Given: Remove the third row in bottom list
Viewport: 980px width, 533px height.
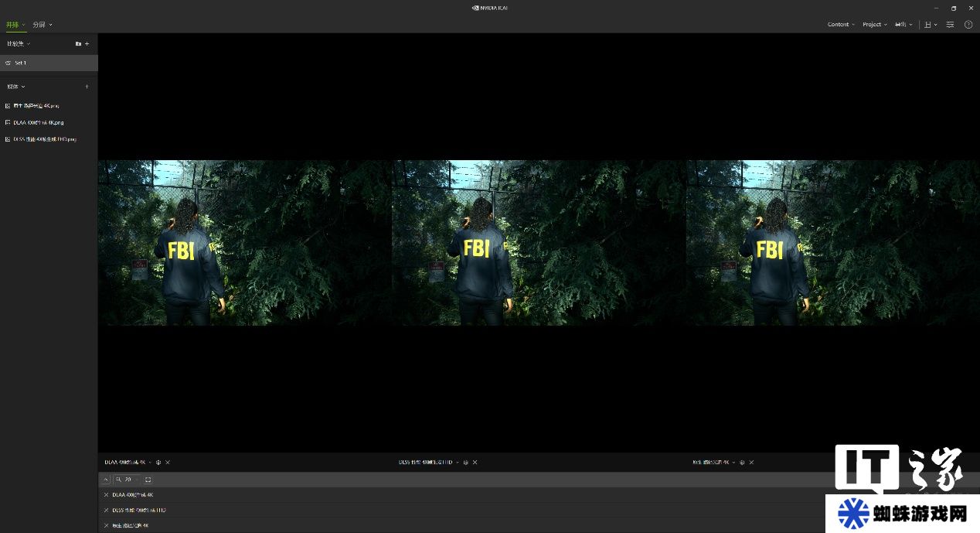Looking at the screenshot, I should [107, 526].
